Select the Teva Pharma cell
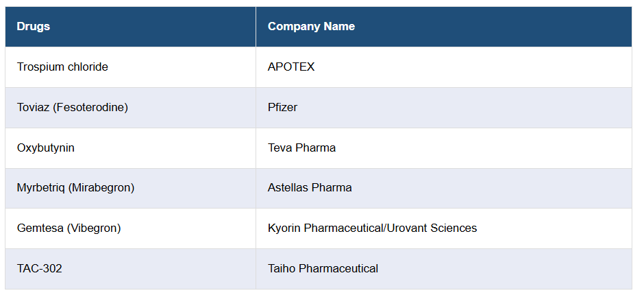Screen dimensions: 644x295 point(301,147)
